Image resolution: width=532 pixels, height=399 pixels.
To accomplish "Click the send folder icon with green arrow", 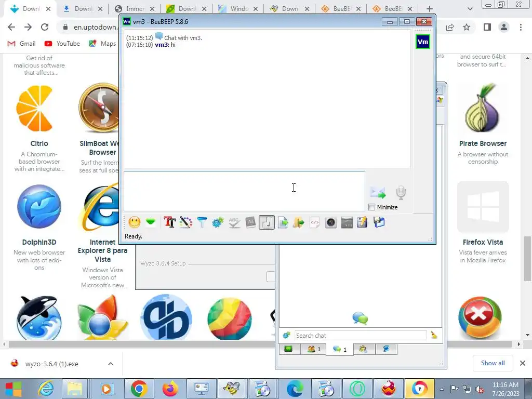I will tap(299, 222).
